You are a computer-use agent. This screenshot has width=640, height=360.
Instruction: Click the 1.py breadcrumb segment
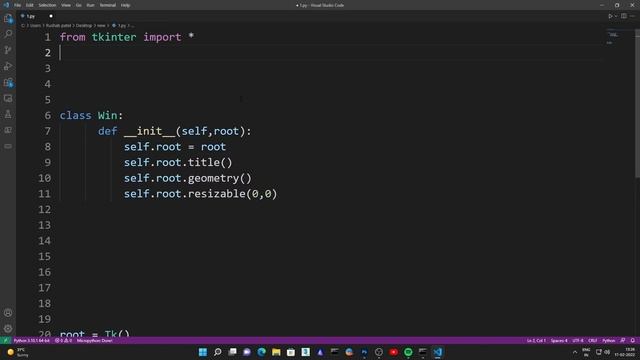(x=122, y=26)
